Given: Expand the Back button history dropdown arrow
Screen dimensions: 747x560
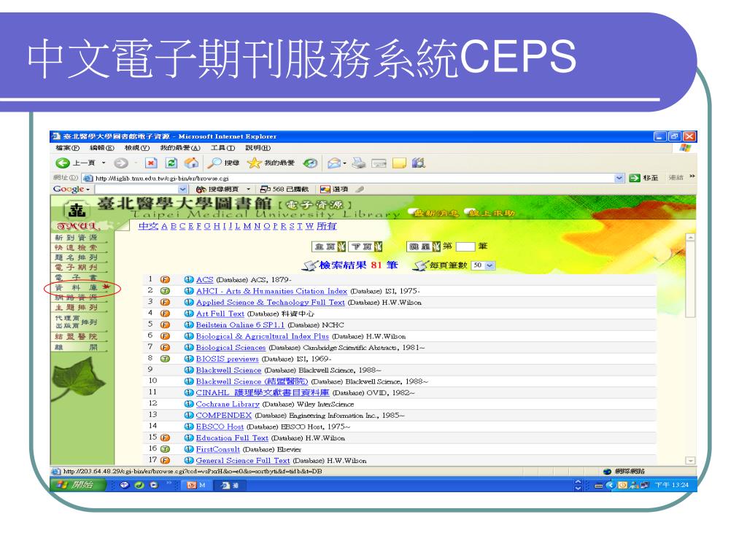Looking at the screenshot, I should click(x=104, y=163).
